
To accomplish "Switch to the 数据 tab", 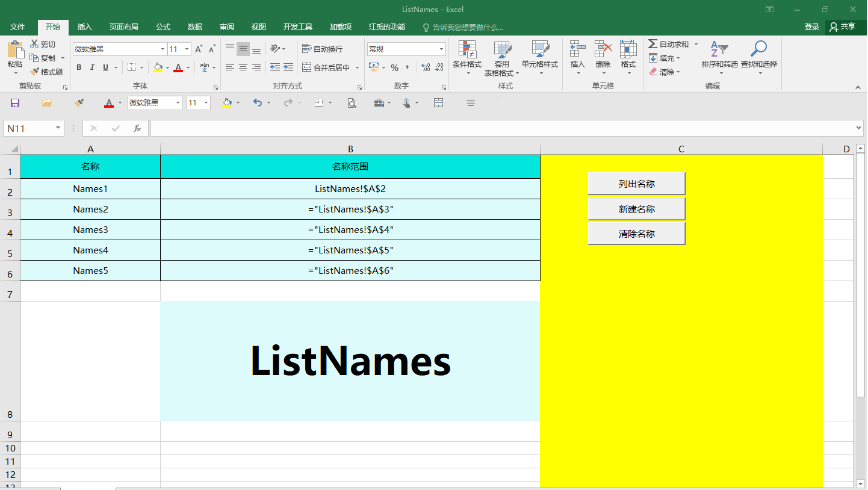I will (x=195, y=27).
